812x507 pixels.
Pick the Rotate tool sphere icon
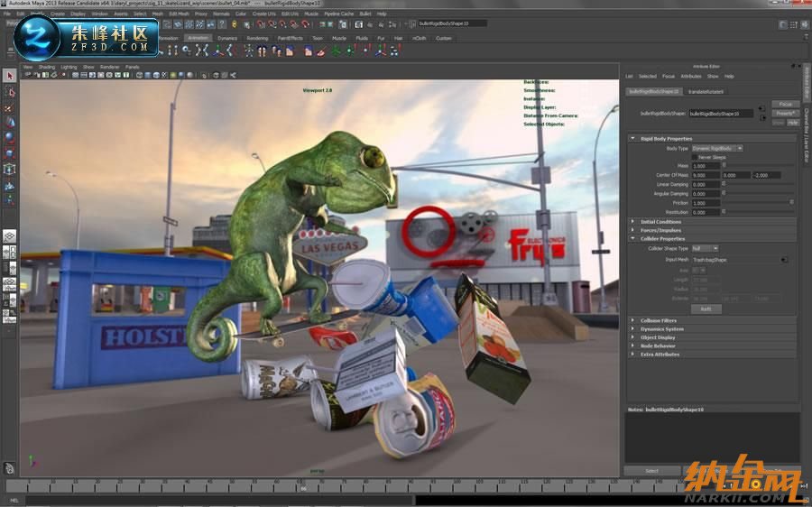point(9,138)
